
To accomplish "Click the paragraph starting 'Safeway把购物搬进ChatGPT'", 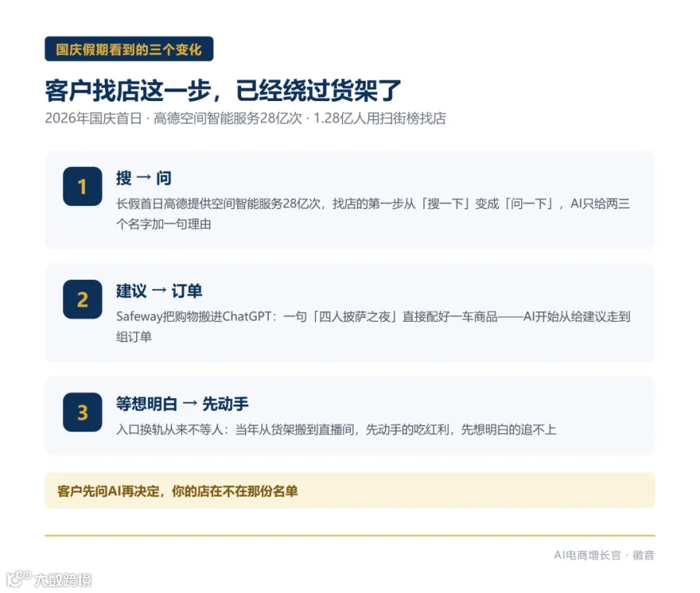I will click(x=373, y=326).
